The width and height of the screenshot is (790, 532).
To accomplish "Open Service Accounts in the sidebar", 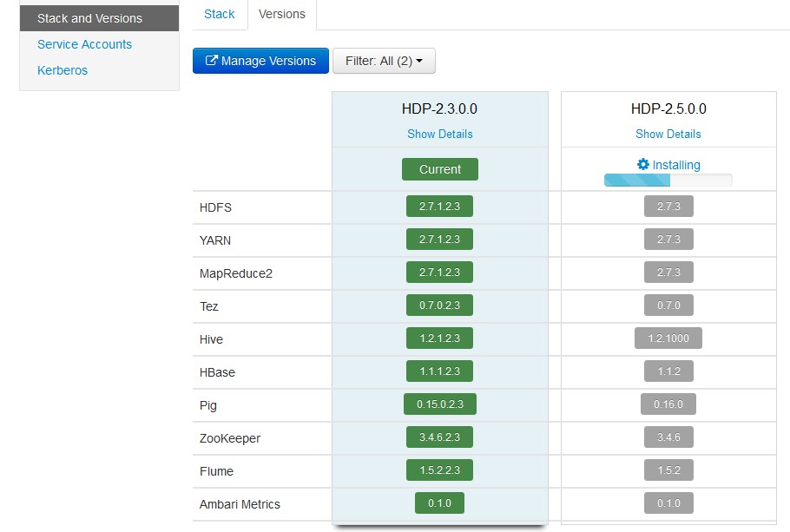I will pyautogui.click(x=84, y=44).
